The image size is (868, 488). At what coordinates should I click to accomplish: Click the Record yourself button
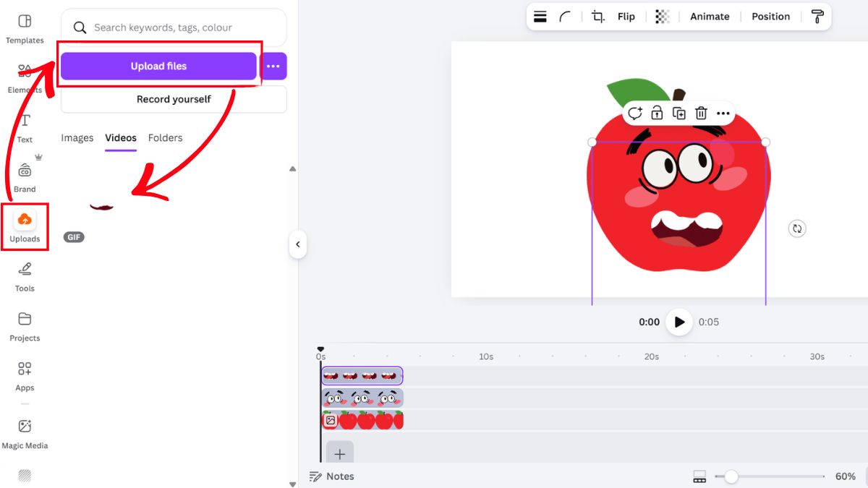[174, 99]
